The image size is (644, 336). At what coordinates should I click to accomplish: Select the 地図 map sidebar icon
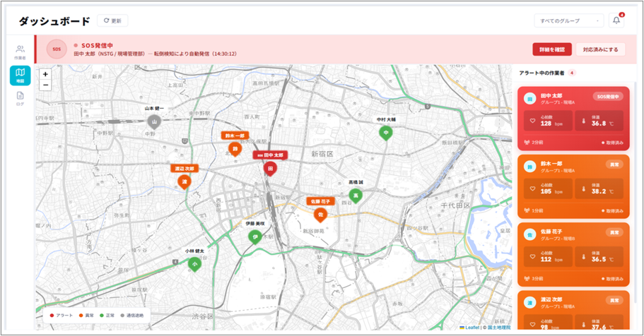pos(20,76)
